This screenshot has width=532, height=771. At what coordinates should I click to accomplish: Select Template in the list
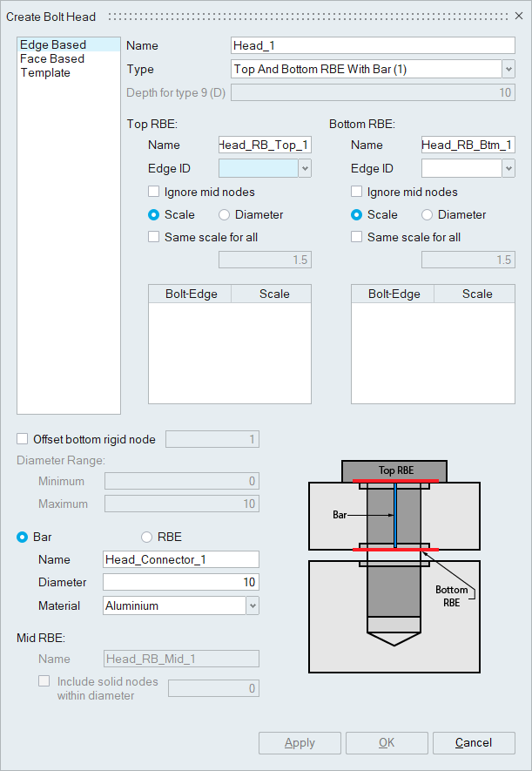tap(45, 72)
